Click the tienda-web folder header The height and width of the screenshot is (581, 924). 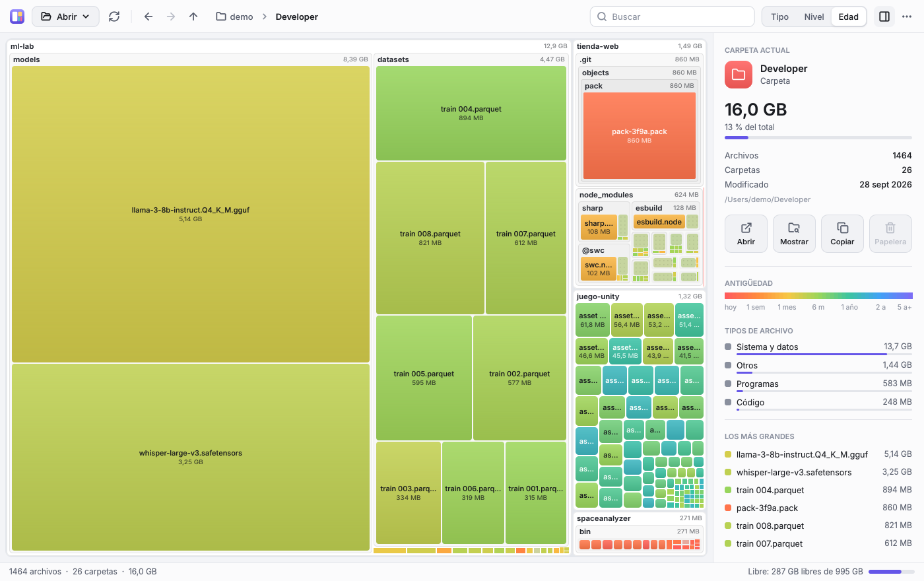640,46
